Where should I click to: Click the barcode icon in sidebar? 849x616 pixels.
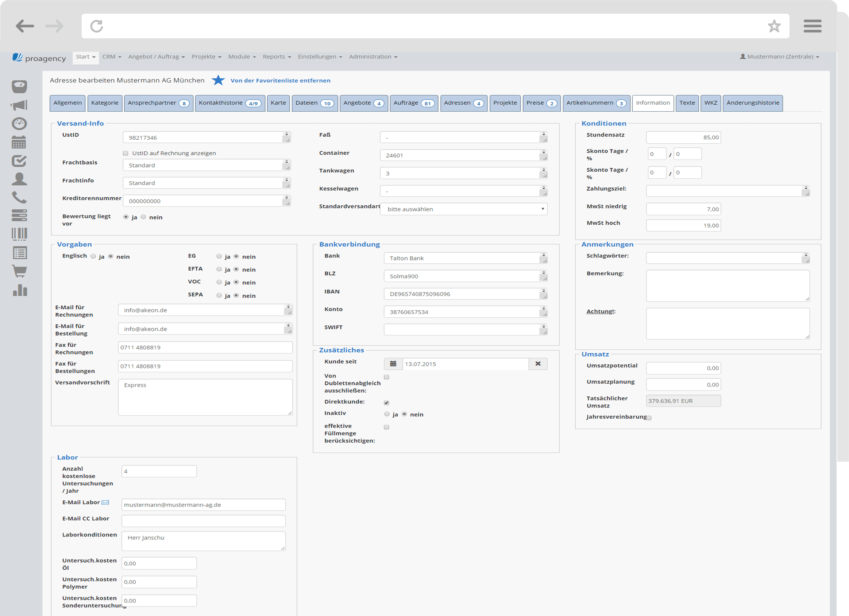(19, 234)
